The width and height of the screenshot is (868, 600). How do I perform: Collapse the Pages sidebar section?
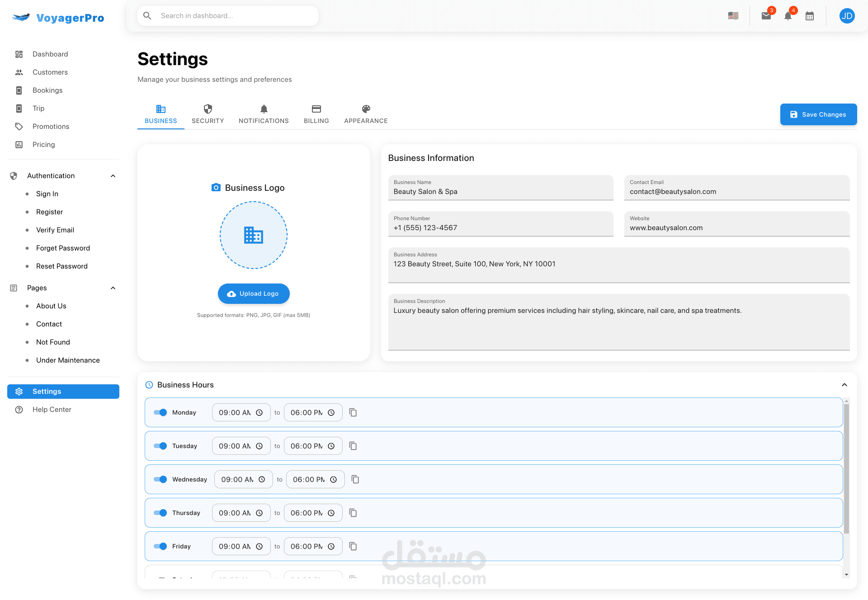[113, 288]
